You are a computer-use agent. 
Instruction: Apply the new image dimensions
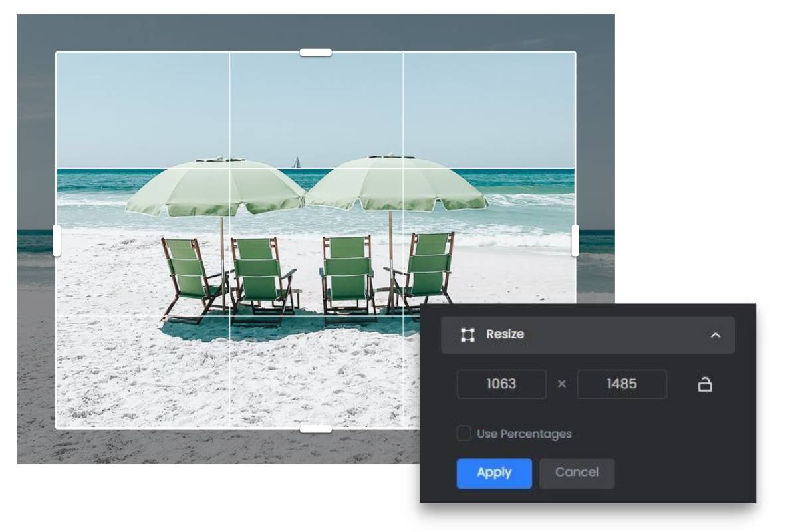pos(494,473)
